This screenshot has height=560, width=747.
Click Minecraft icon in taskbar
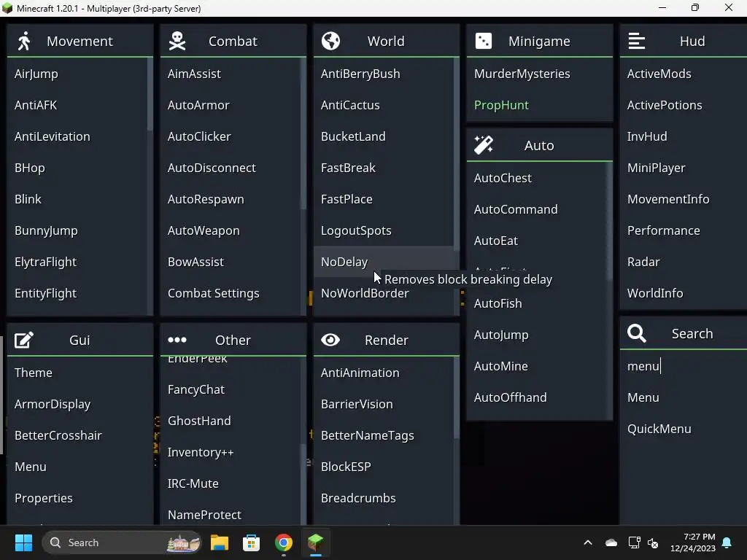(315, 542)
